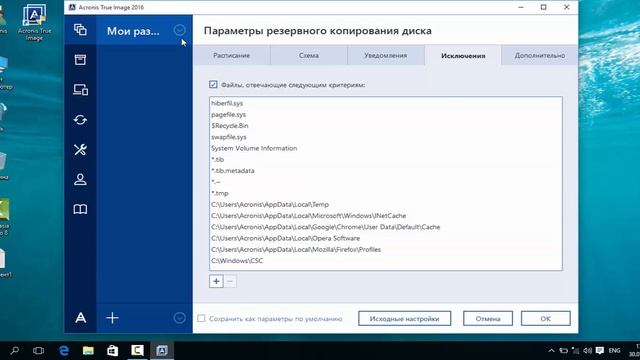Select the 'Windows\INetCache' path entry
The height and width of the screenshot is (360, 640).
point(386,216)
